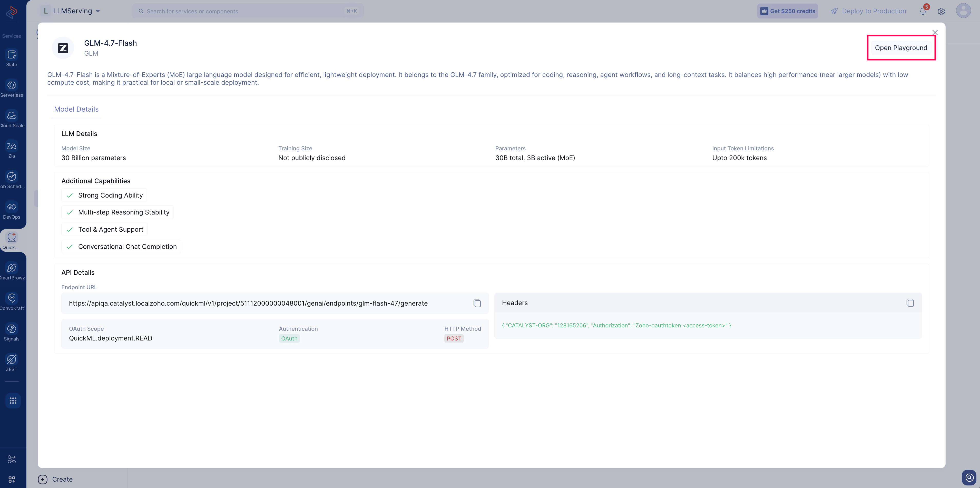Click the Tool & Agent Support capability

click(105, 229)
